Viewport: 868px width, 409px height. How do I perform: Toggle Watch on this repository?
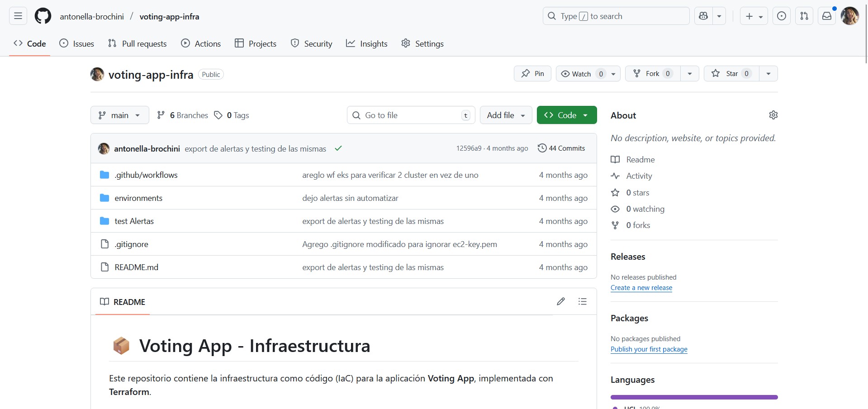tap(581, 74)
